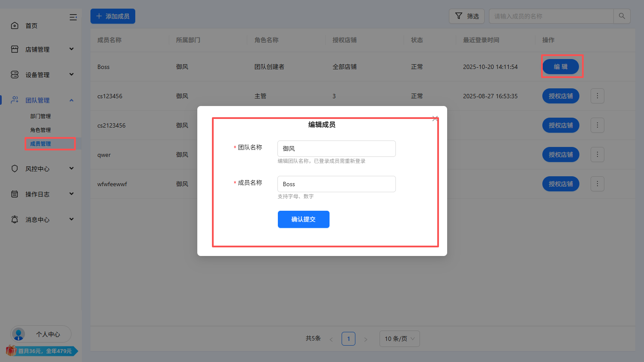Click the 筛选 filter funnifier icon

tap(458, 16)
